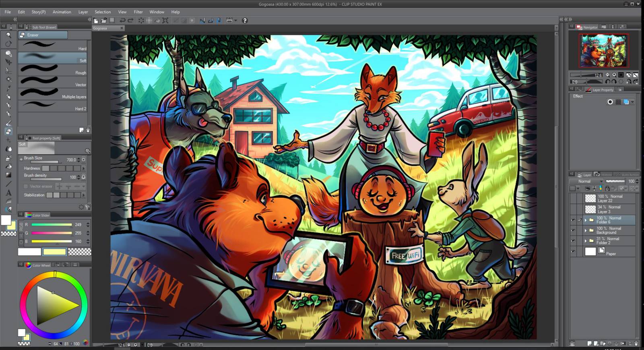Open Help question mark icon
The height and width of the screenshot is (350, 644).
point(245,21)
